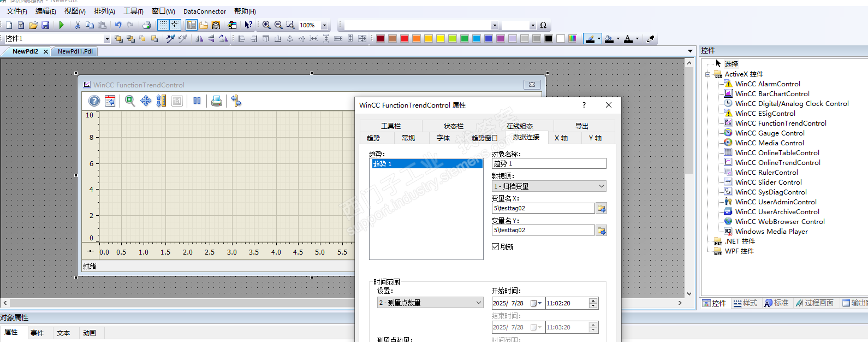Create a new picture with New icon

pos(9,25)
